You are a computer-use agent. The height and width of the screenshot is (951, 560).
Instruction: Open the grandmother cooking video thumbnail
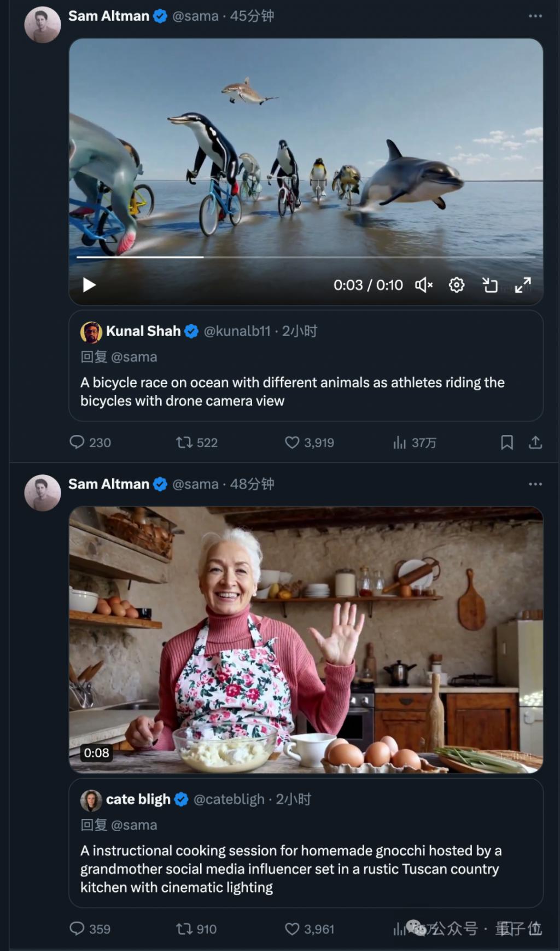pos(305,639)
